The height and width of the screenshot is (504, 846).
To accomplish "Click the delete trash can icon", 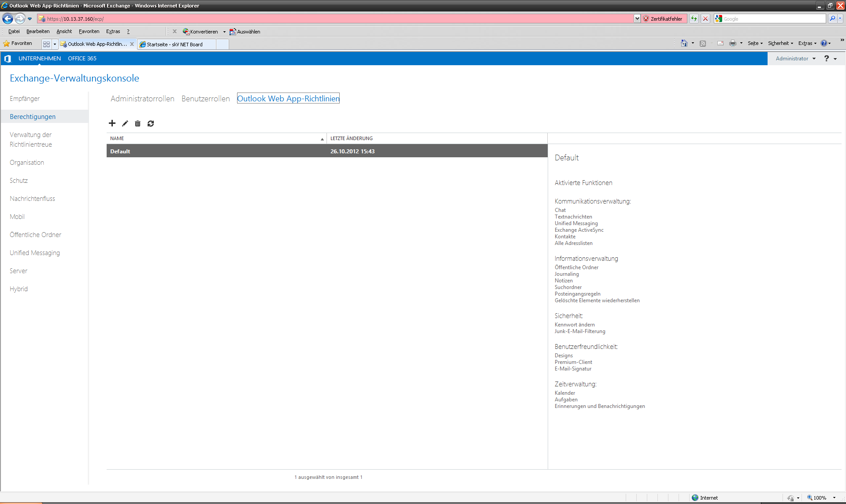I will [137, 123].
